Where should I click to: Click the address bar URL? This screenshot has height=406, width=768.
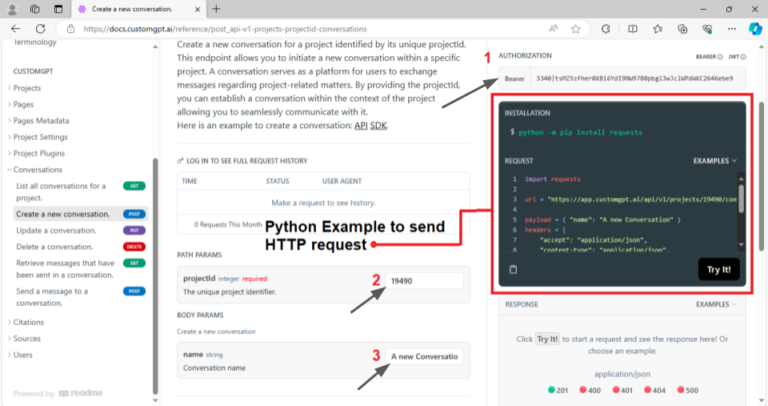coord(225,29)
